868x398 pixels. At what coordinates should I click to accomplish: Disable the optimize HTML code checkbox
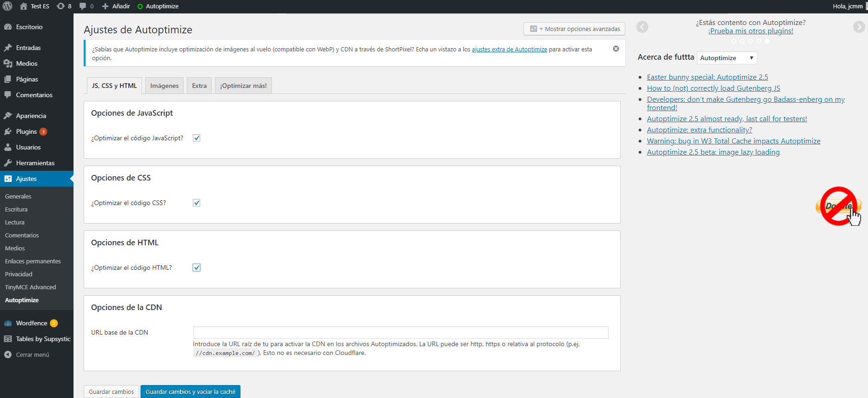click(x=197, y=267)
